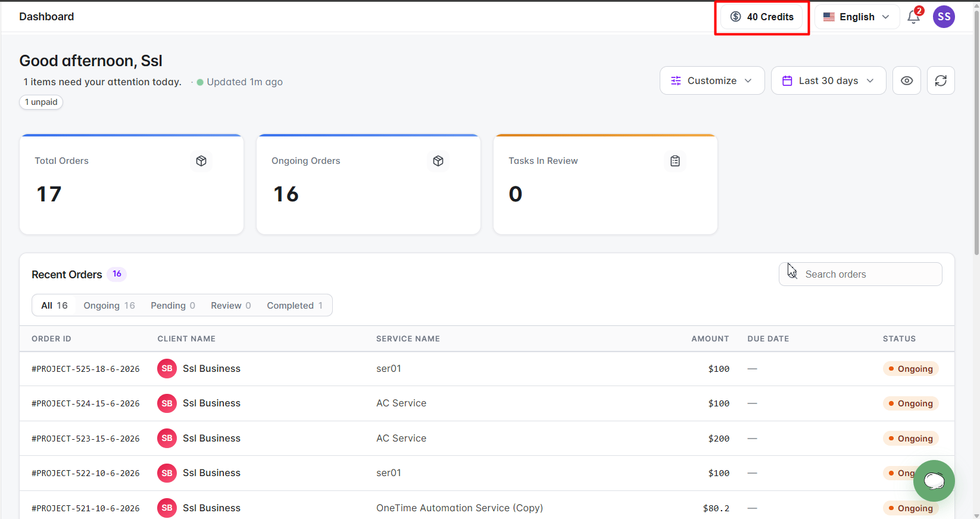Open the green chat support bubble

point(934,480)
